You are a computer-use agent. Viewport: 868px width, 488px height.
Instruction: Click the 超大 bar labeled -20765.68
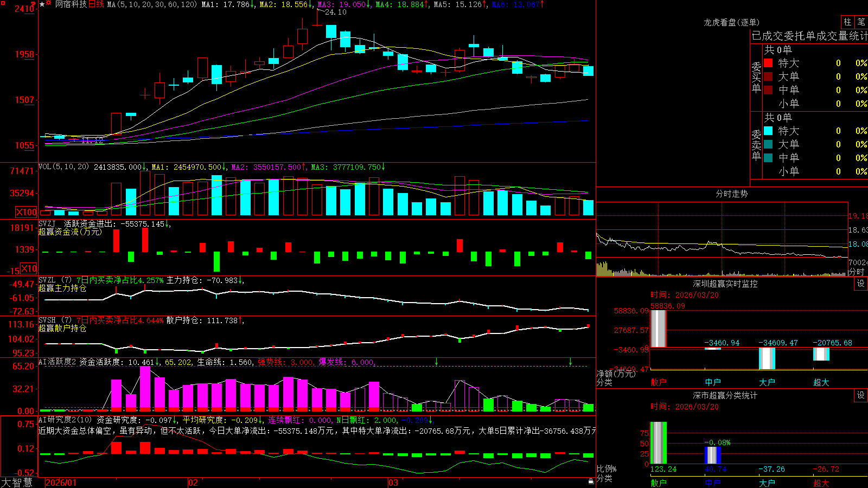pos(821,354)
